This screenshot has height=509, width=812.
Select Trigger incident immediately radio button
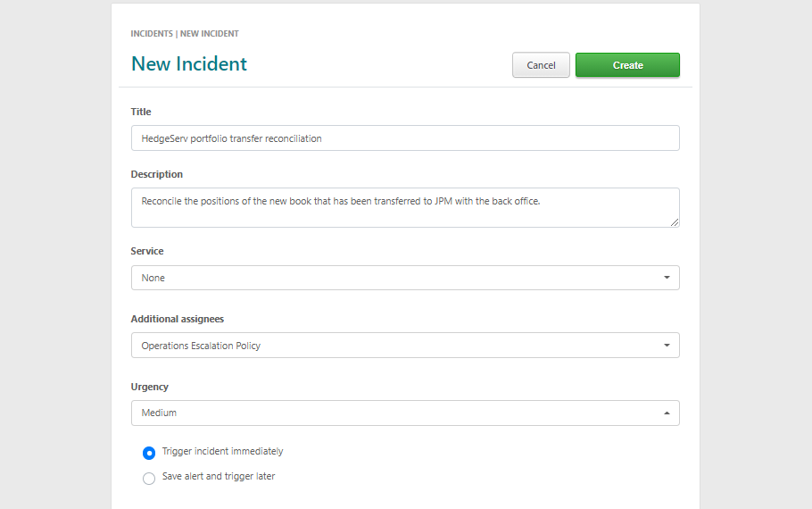coord(149,453)
